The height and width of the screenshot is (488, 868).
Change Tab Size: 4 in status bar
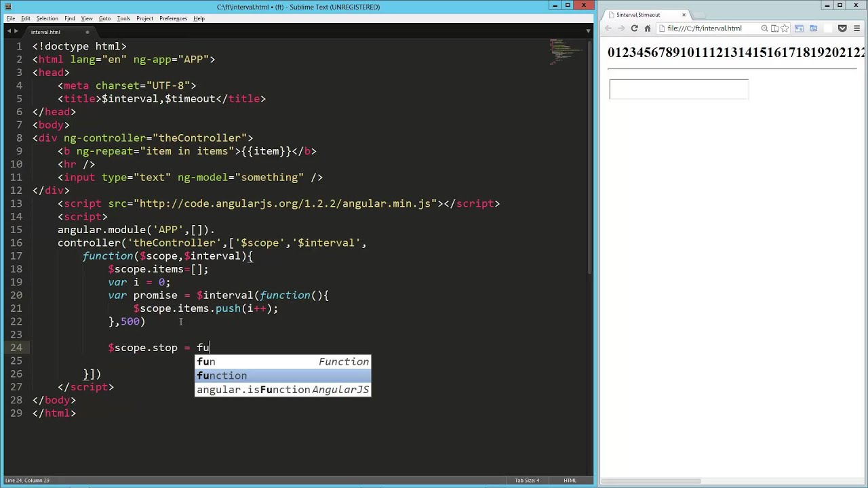[x=526, y=481]
